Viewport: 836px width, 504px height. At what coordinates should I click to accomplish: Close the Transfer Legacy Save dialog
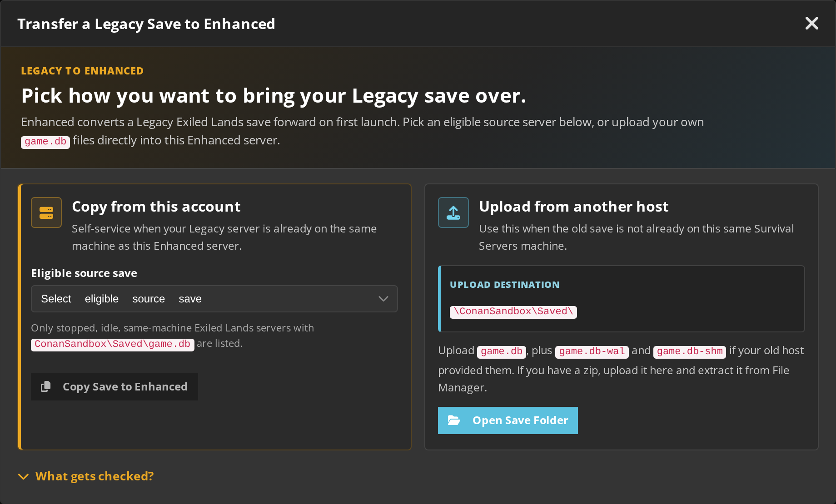(811, 23)
